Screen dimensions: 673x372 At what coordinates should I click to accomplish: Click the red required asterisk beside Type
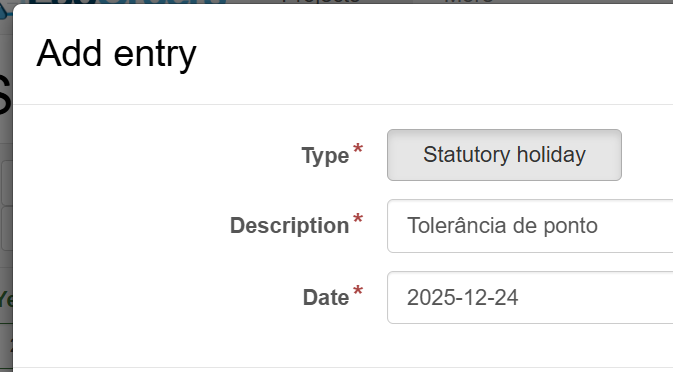[358, 149]
